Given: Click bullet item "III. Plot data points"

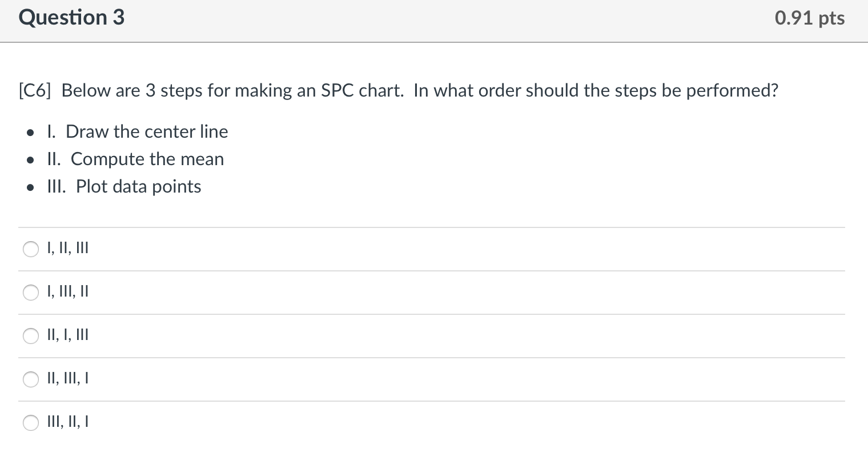Looking at the screenshot, I should tap(124, 186).
